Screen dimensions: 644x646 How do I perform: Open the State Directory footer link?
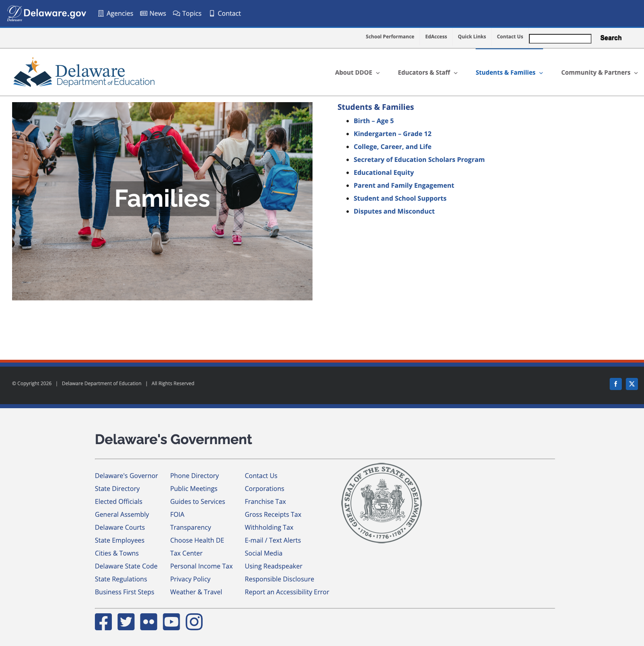(x=117, y=489)
